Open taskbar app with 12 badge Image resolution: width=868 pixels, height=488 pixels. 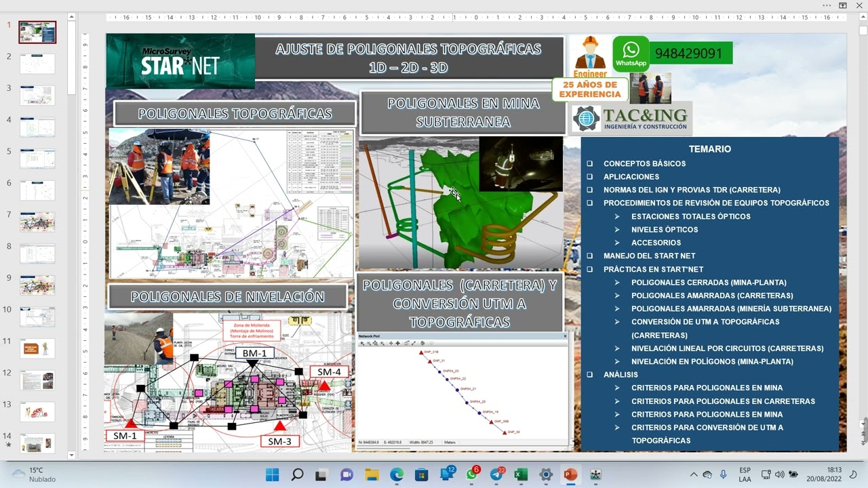[x=448, y=474]
